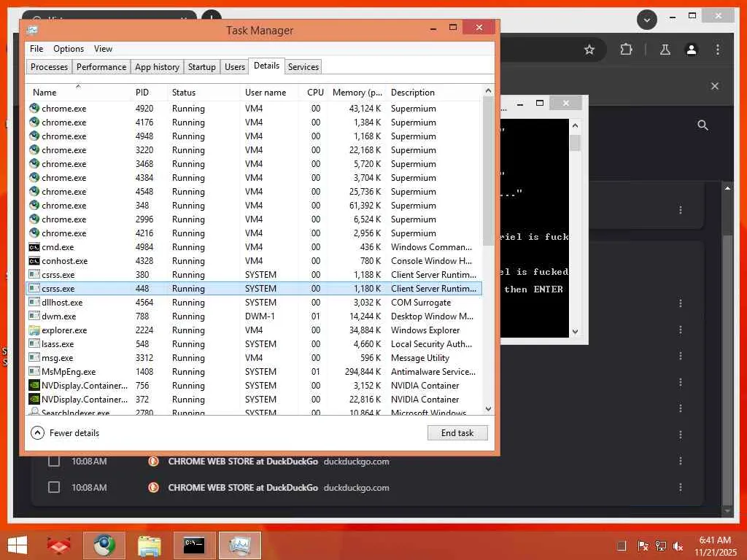Screen dimensions: 747x560
Task: Click the lsass.exe process icon
Action: click(x=34, y=344)
